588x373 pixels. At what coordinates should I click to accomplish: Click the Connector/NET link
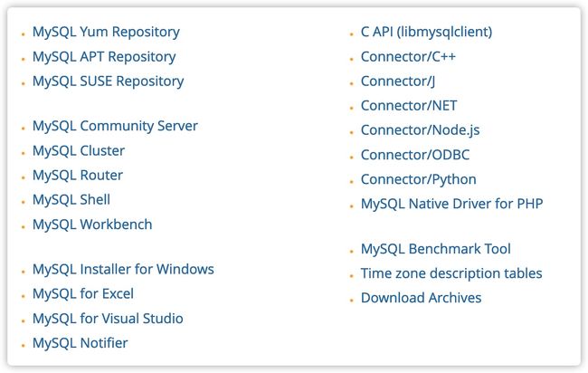click(409, 106)
